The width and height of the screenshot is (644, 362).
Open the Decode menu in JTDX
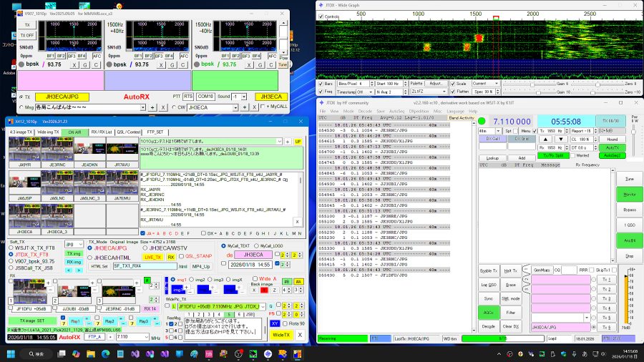(366, 112)
